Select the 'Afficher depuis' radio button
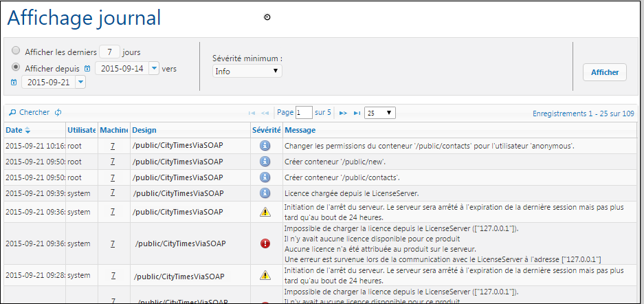Image resolution: width=644 pixels, height=304 pixels. [16, 67]
